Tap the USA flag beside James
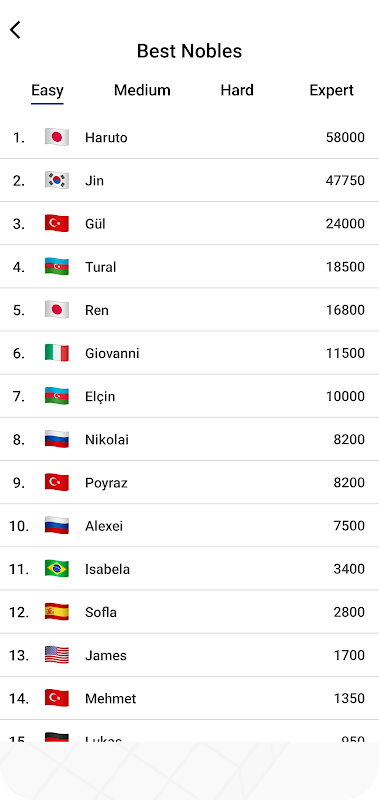The height and width of the screenshot is (800, 379). click(x=57, y=655)
